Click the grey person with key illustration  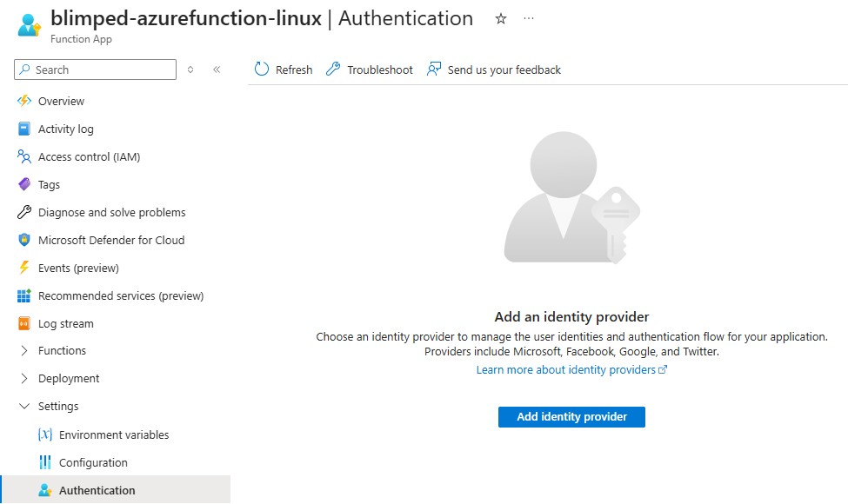pos(571,198)
